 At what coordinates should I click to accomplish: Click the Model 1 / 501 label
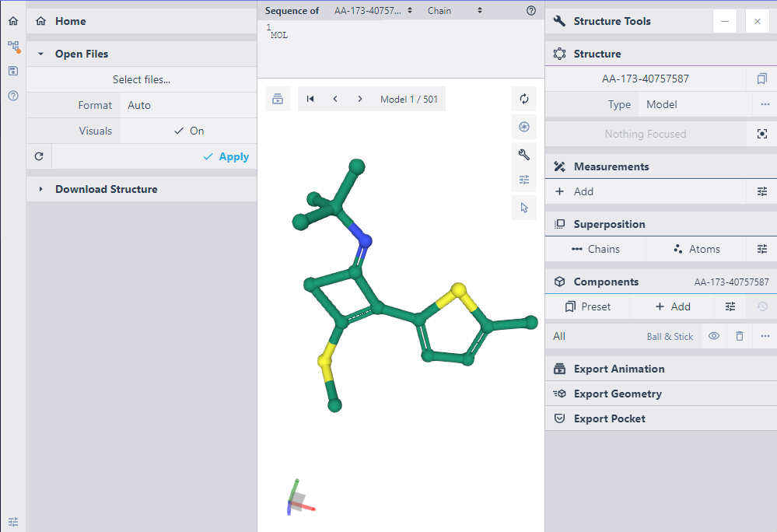coord(409,99)
